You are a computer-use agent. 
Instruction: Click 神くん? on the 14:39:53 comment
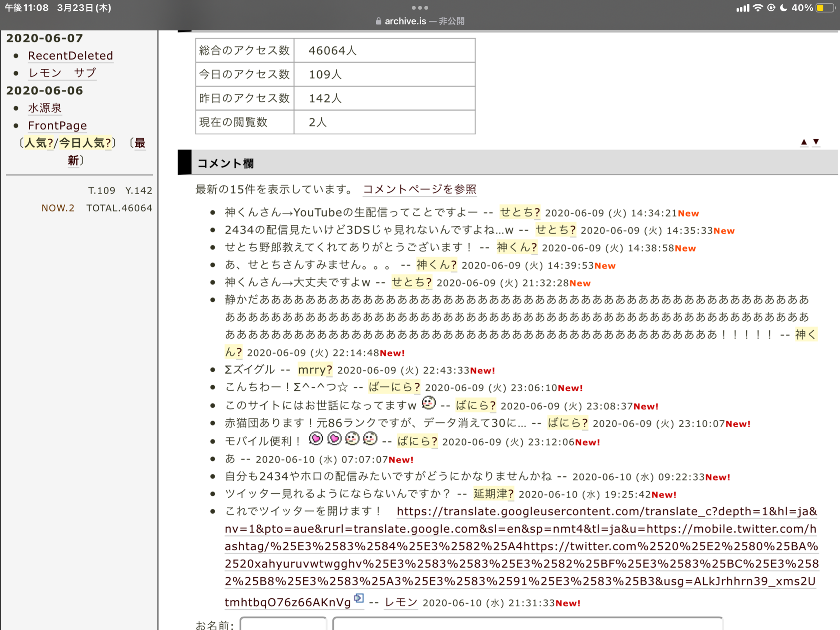coord(437,265)
